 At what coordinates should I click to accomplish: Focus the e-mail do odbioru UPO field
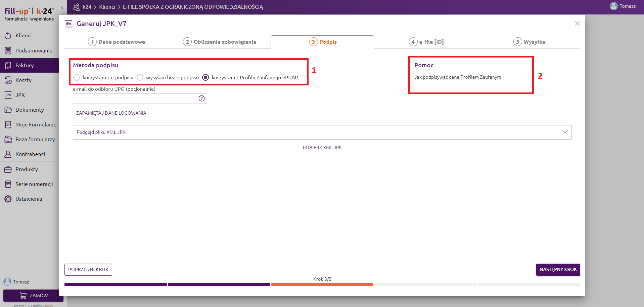point(135,99)
